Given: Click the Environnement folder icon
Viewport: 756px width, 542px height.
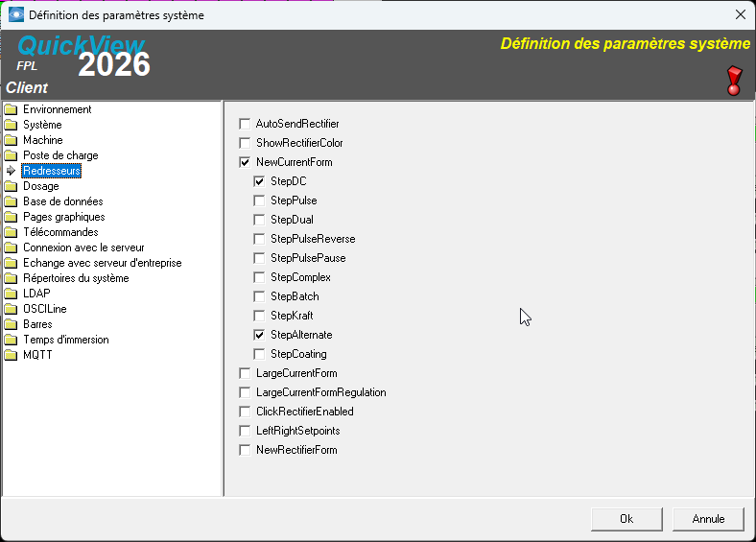Looking at the screenshot, I should click(x=11, y=109).
